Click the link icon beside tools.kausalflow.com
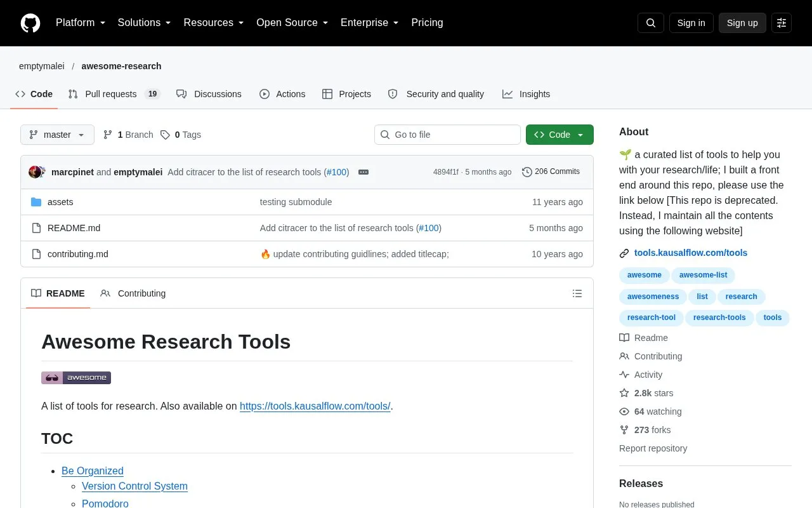Viewport: 812px width, 508px height. (x=624, y=253)
